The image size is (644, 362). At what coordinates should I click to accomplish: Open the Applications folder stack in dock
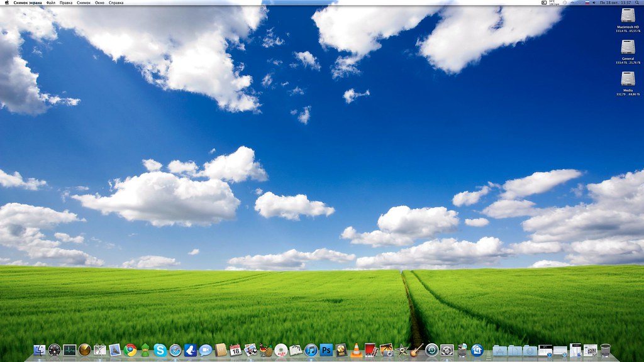pos(500,350)
